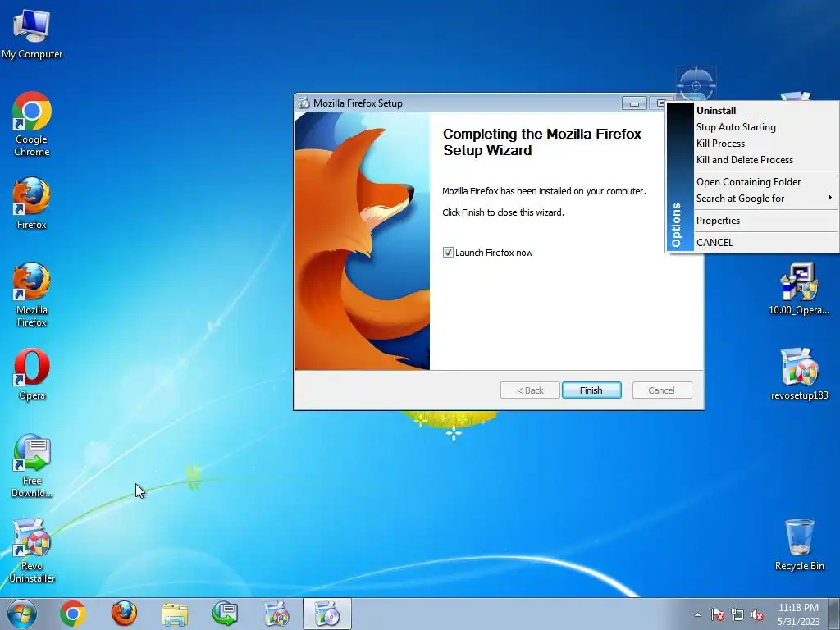Select the Opera desktop shortcut
The height and width of the screenshot is (630, 840).
click(32, 374)
